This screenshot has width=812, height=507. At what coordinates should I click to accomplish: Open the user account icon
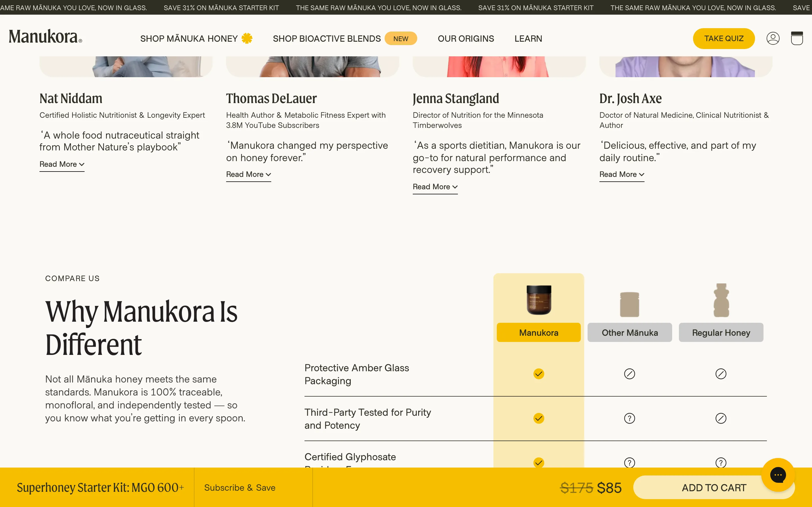click(773, 38)
